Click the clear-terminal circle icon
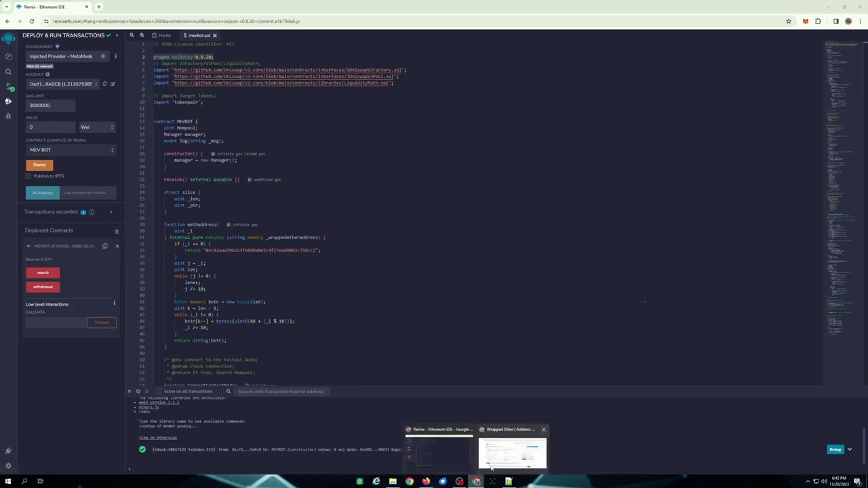Viewport: 868px width, 488px height. (x=138, y=391)
